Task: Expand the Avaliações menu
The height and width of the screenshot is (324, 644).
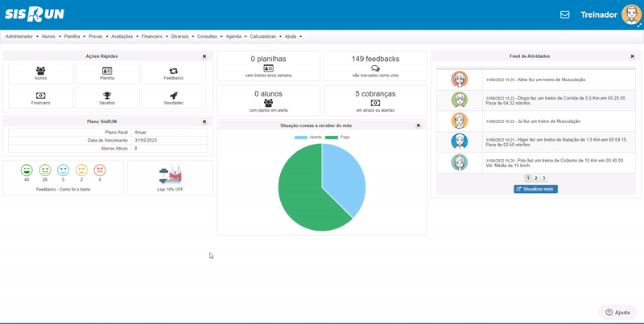Action: click(125, 36)
